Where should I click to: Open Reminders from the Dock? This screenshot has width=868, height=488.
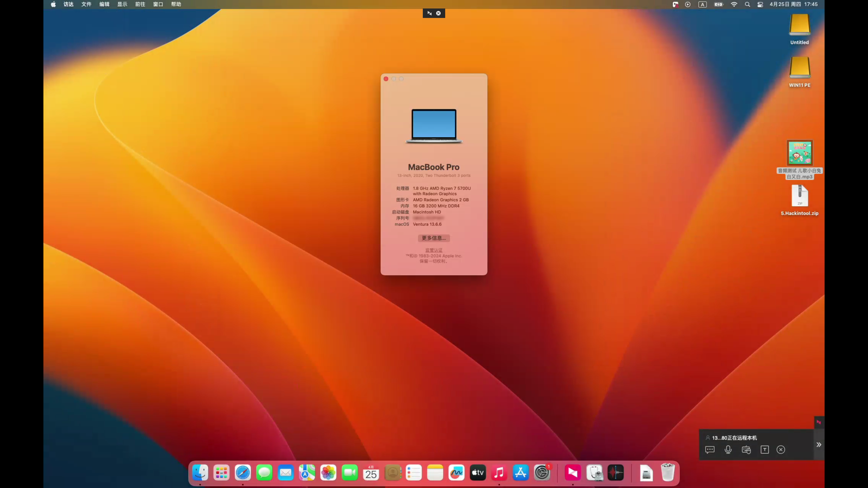pyautogui.click(x=414, y=473)
